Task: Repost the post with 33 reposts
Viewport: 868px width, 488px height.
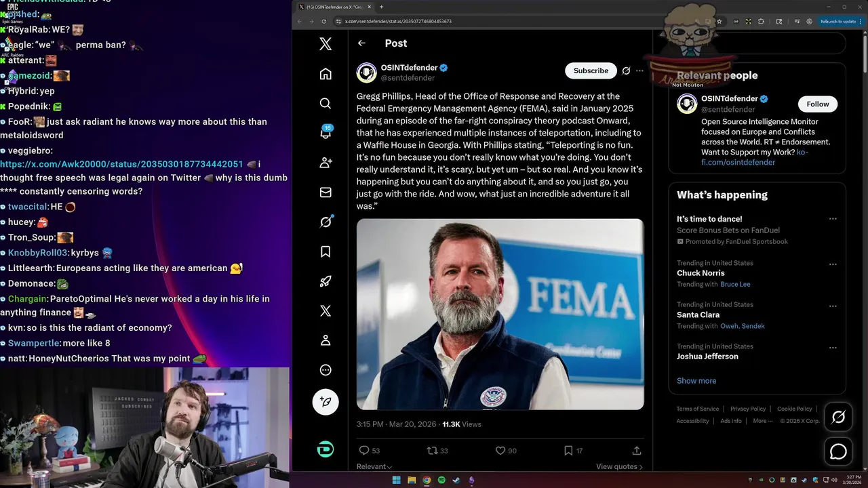Action: (437, 450)
